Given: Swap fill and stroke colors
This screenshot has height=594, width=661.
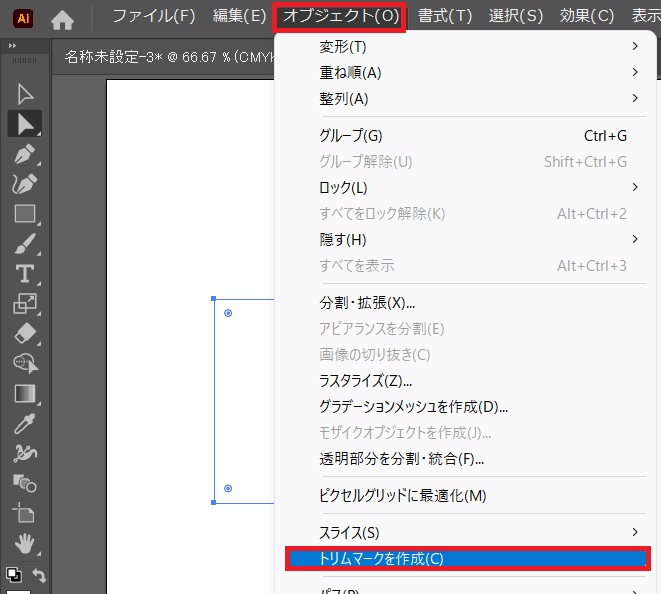Looking at the screenshot, I should [40, 575].
